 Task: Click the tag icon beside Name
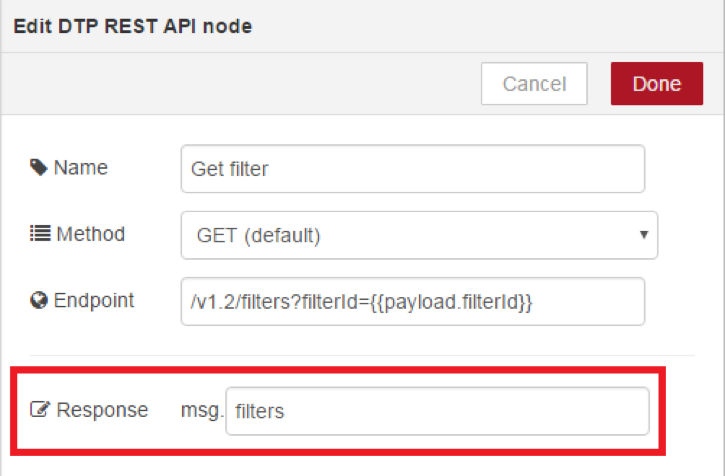pos(39,167)
